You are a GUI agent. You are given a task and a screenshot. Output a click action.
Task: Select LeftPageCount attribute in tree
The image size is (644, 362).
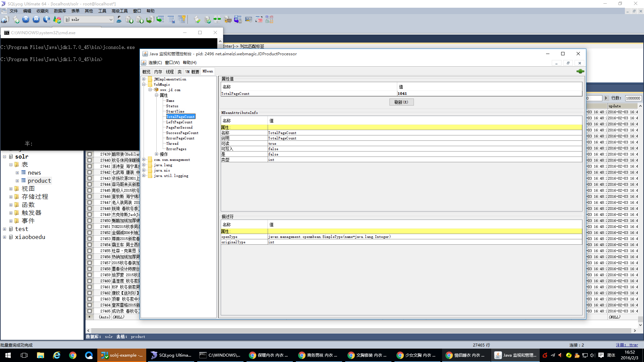click(x=179, y=122)
